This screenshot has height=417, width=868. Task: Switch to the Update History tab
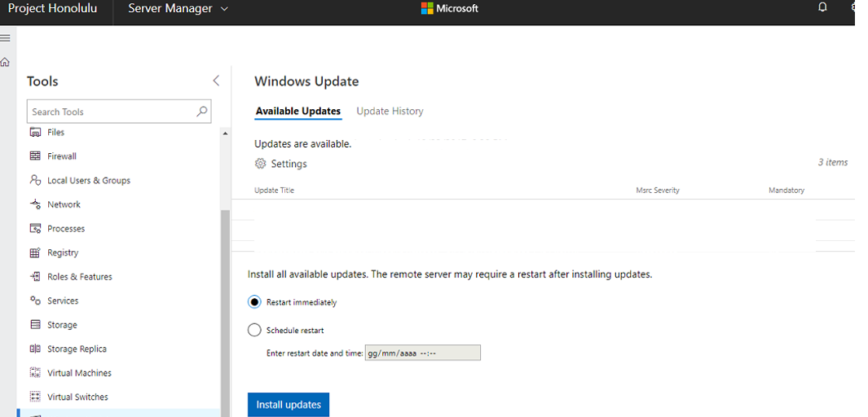(x=390, y=111)
